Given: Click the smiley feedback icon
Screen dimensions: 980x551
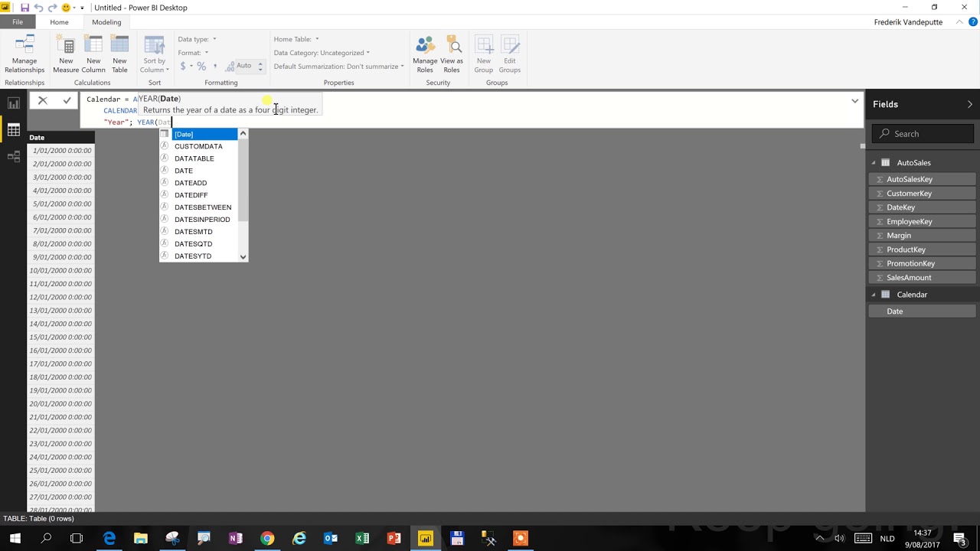Looking at the screenshot, I should (66, 8).
